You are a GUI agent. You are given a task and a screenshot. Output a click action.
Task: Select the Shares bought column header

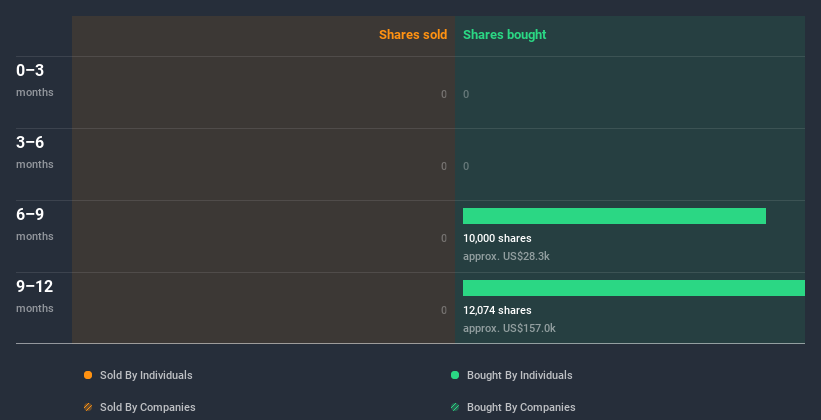point(504,35)
